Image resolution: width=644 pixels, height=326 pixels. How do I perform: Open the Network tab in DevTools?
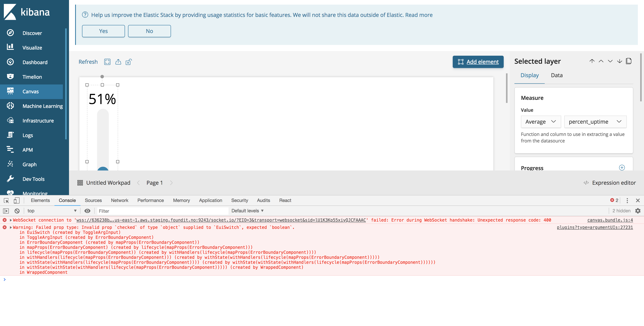tap(119, 200)
